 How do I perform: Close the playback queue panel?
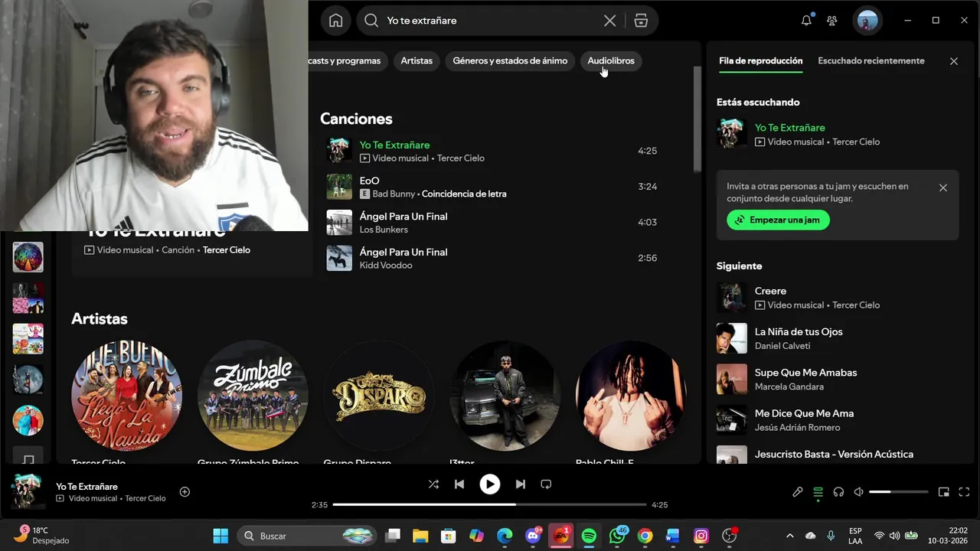pos(953,61)
